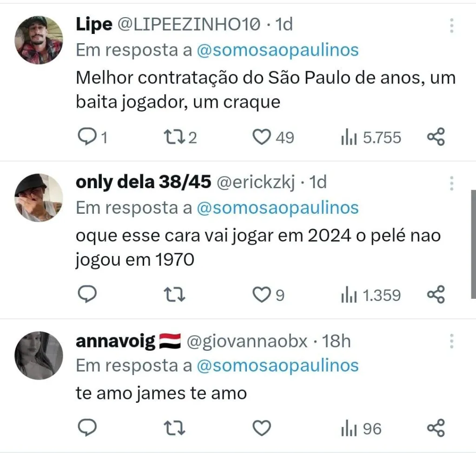Open more options for Lipe's tweet
This screenshot has height=453, width=476.
(451, 26)
